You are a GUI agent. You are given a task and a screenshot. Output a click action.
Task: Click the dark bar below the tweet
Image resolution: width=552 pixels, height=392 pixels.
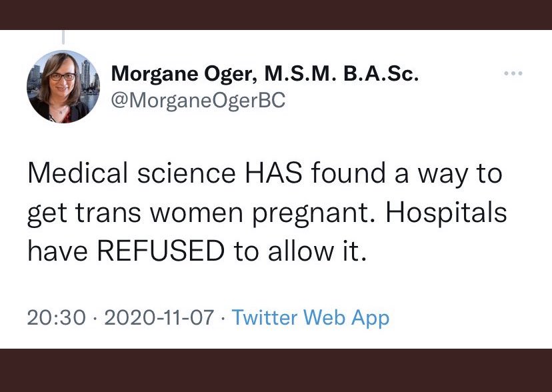276,370
